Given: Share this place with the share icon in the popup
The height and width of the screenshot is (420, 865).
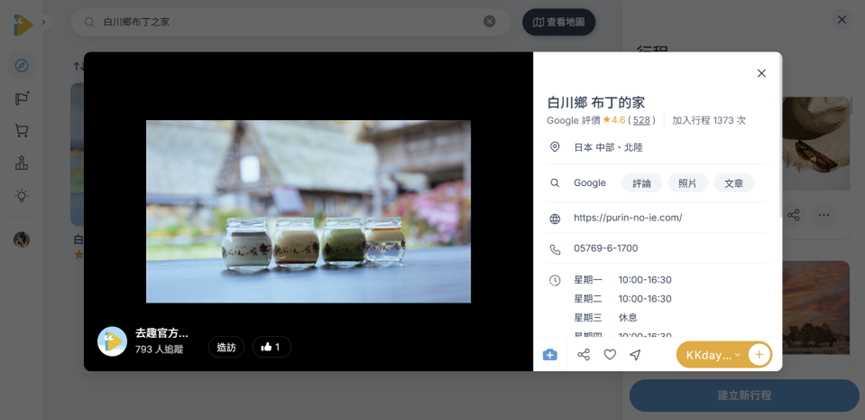Looking at the screenshot, I should tap(584, 355).
